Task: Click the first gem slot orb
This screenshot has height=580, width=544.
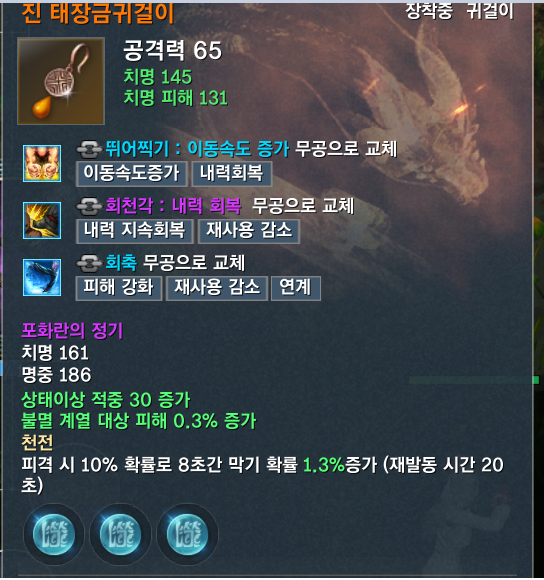Action: tap(54, 535)
